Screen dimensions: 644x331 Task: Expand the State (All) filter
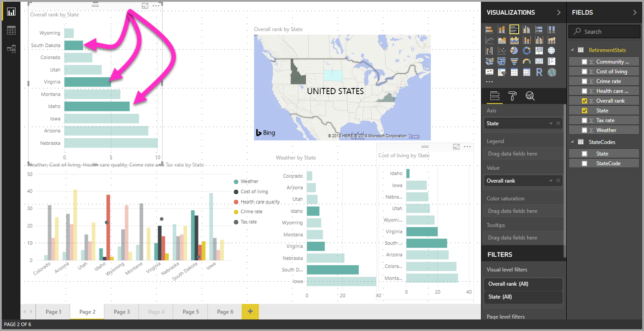(523, 297)
